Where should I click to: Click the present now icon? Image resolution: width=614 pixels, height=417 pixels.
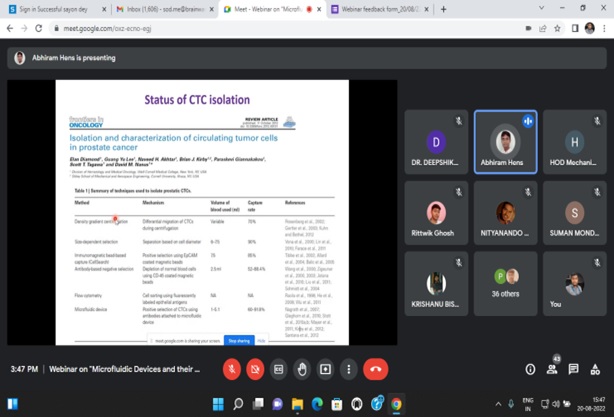325,368
